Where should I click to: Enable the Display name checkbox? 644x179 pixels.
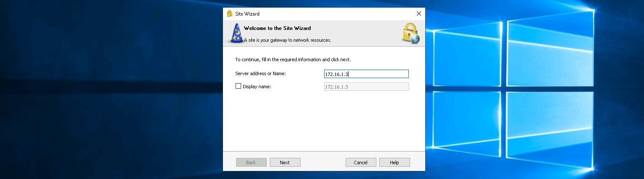[x=239, y=86]
